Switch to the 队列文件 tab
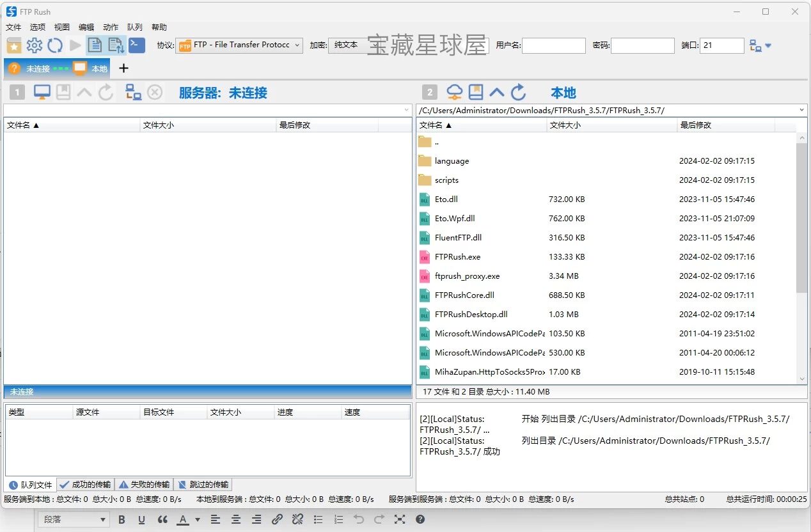The width and height of the screenshot is (811, 532). coord(31,485)
